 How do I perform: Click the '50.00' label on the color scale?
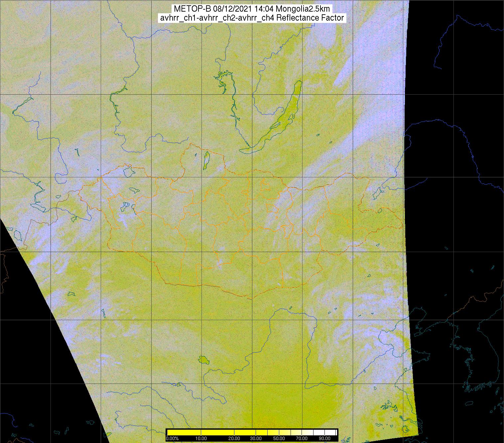279,438
